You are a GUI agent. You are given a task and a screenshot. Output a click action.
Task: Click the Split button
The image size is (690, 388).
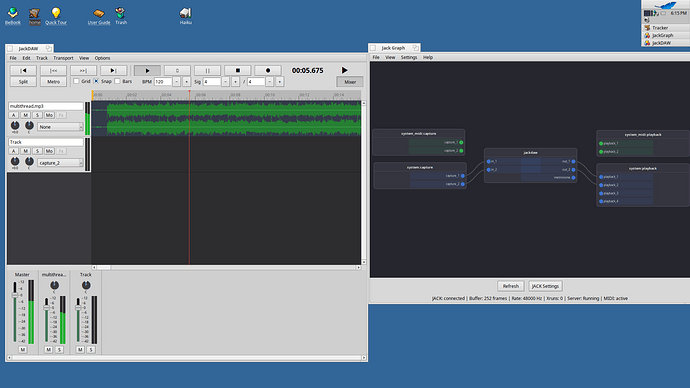23,82
